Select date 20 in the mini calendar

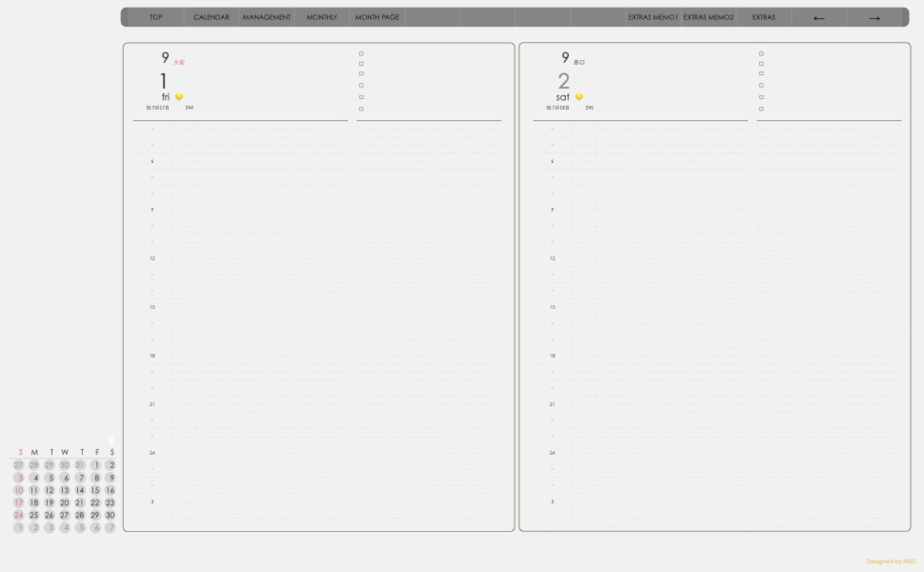65,503
